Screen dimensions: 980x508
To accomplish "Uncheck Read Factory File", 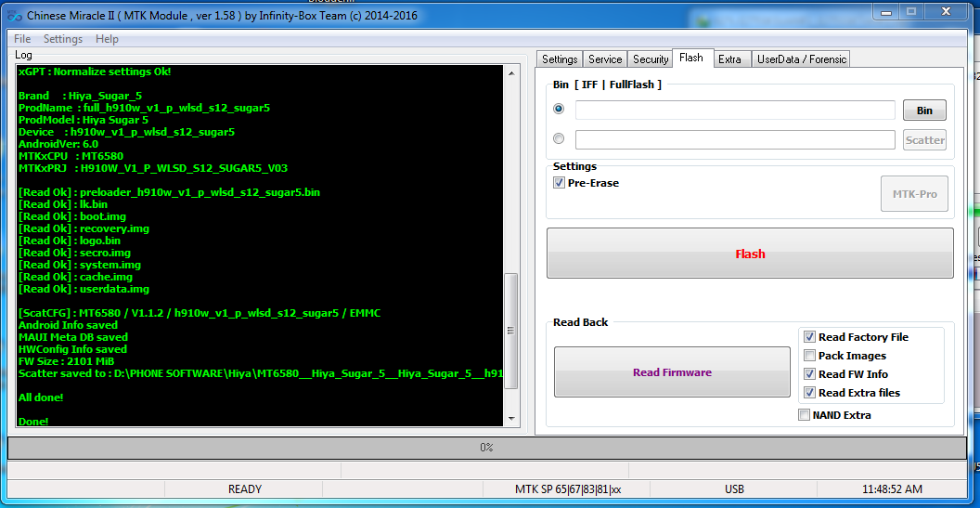I will coord(809,336).
